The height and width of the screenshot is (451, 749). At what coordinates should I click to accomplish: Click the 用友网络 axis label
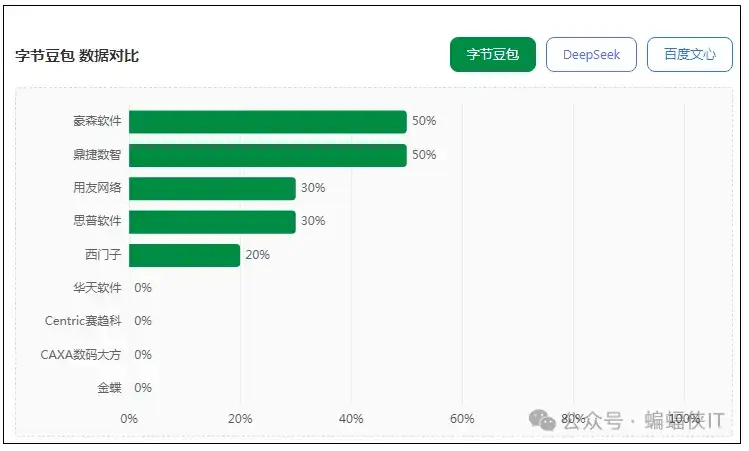(97, 188)
